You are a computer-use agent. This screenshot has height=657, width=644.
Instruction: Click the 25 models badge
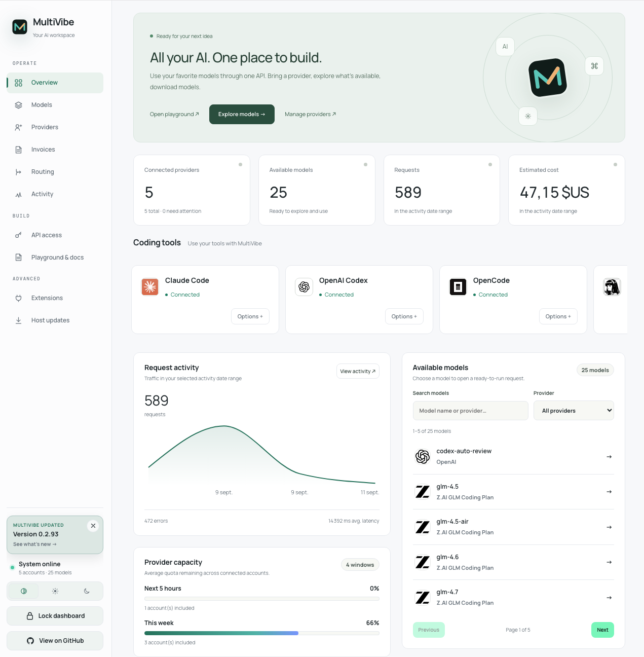click(x=595, y=370)
